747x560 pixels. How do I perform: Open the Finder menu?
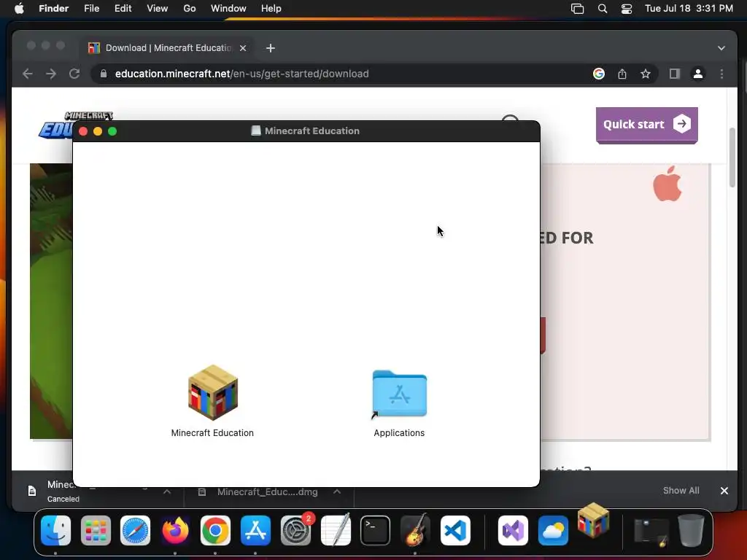tap(54, 9)
